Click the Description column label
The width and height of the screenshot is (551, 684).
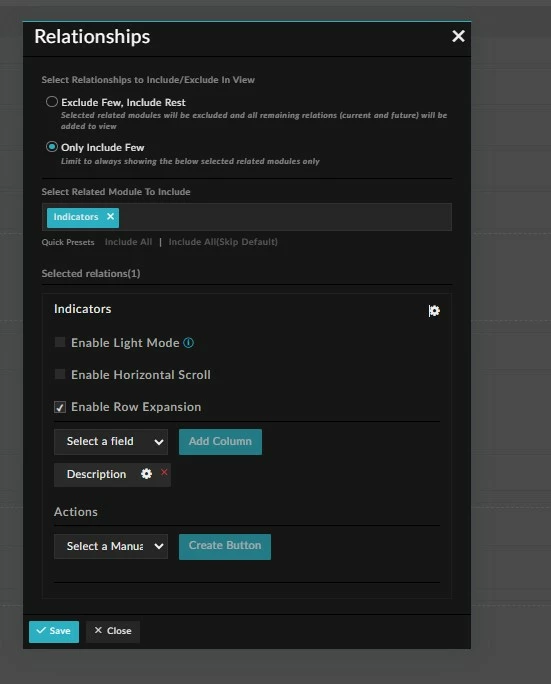tap(96, 474)
